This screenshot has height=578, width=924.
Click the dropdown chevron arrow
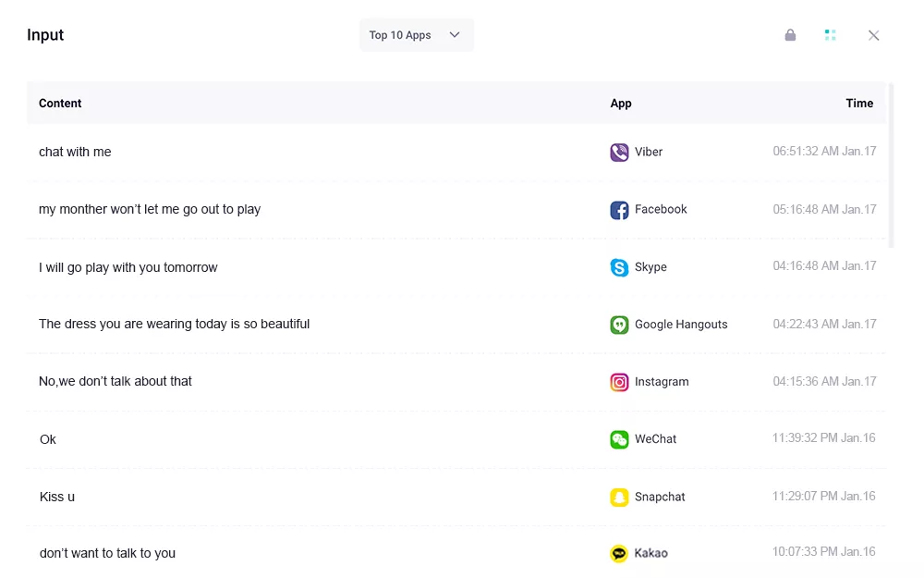[455, 35]
